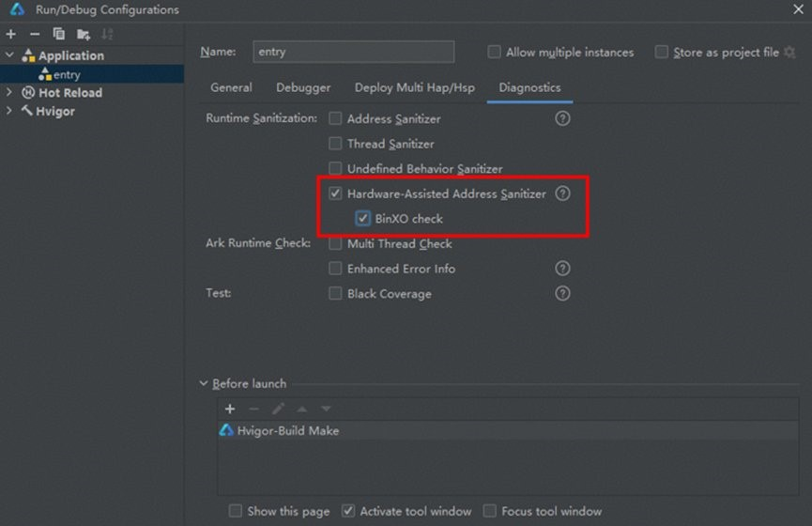Select the Diagnostics tab
This screenshot has height=526, width=812.
point(529,87)
